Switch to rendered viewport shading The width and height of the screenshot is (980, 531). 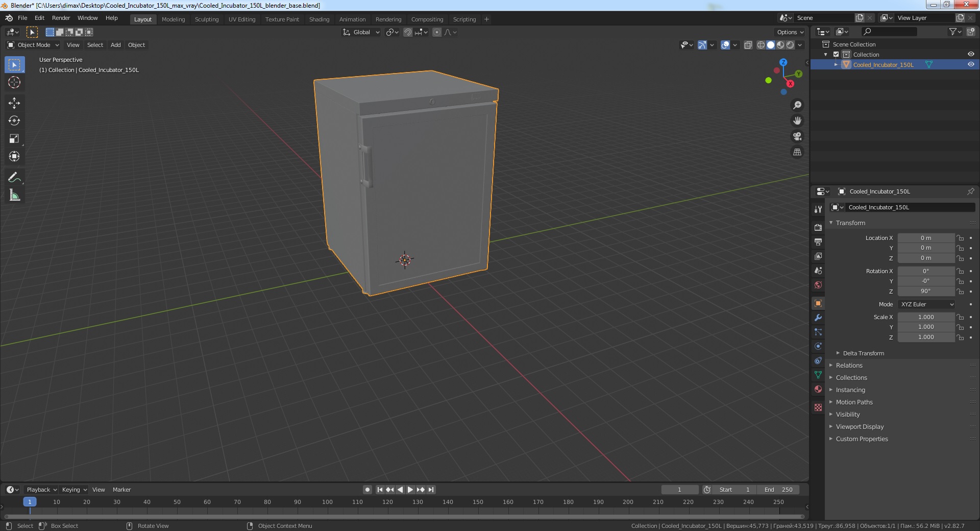[790, 45]
